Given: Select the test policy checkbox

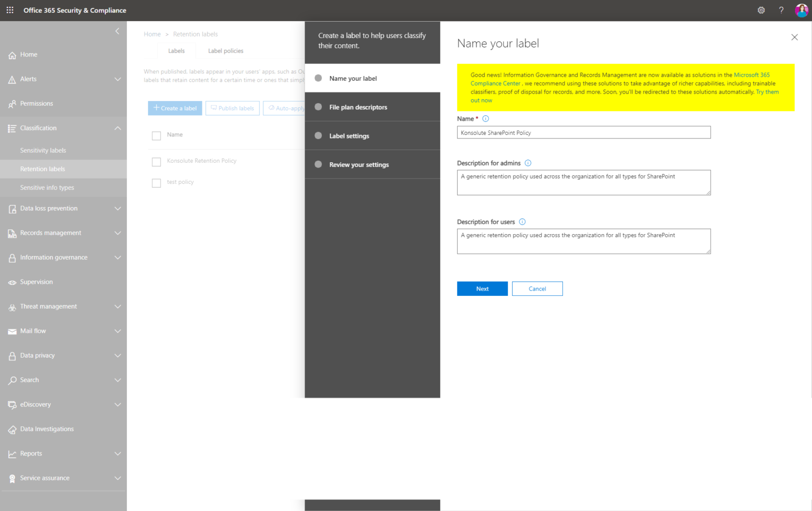Looking at the screenshot, I should click(x=156, y=183).
